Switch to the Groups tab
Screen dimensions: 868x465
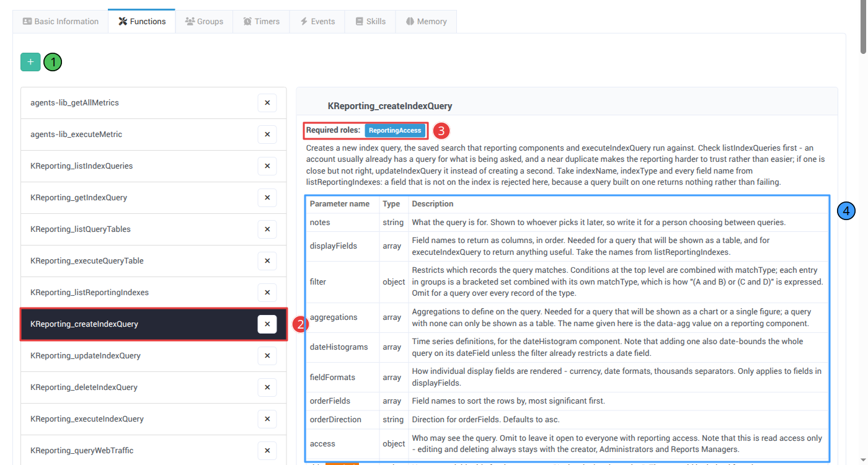[204, 21]
